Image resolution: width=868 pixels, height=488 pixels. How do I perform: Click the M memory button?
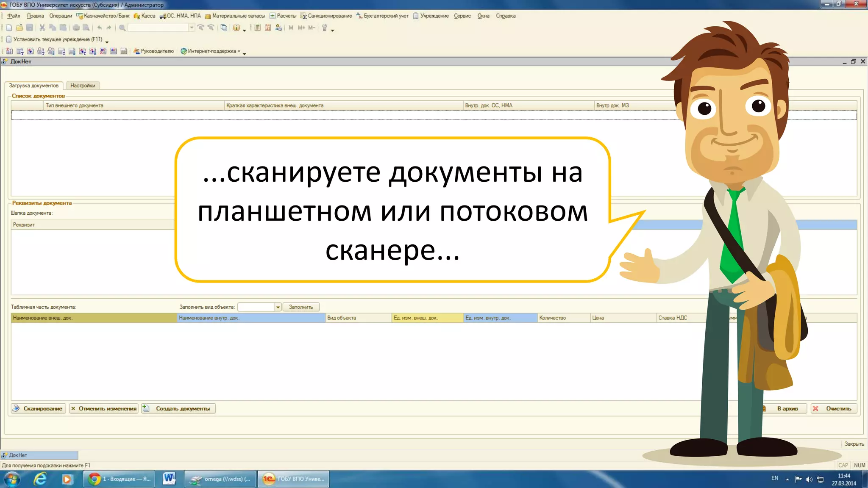pyautogui.click(x=291, y=28)
